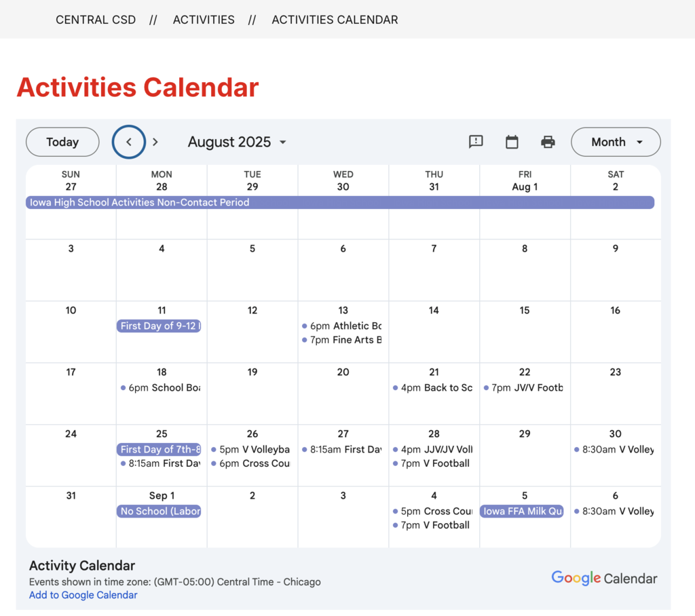Select date Sep 1 in calendar

coord(162,495)
